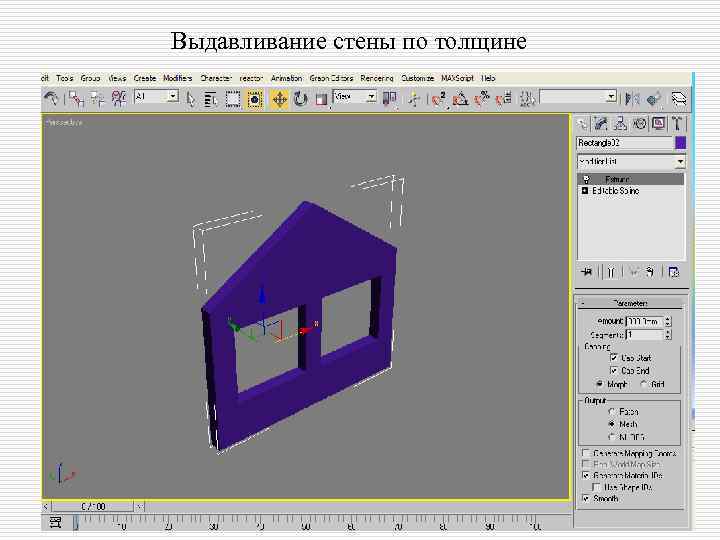Select the Select and Link tool
The height and width of the screenshot is (540, 720).
click(x=76, y=99)
